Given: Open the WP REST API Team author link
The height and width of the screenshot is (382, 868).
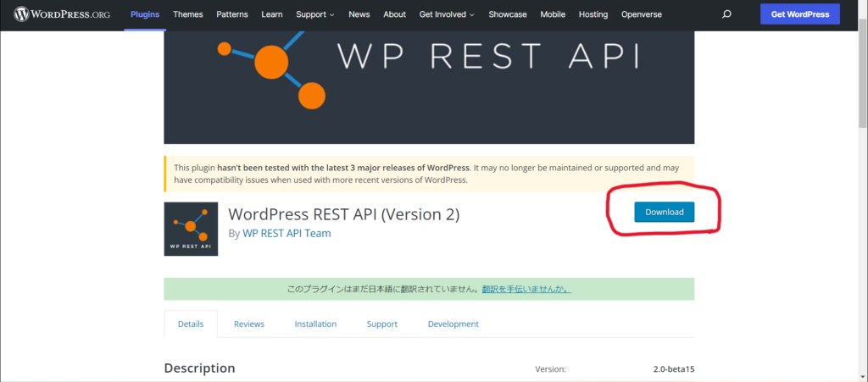Looking at the screenshot, I should pyautogui.click(x=287, y=233).
